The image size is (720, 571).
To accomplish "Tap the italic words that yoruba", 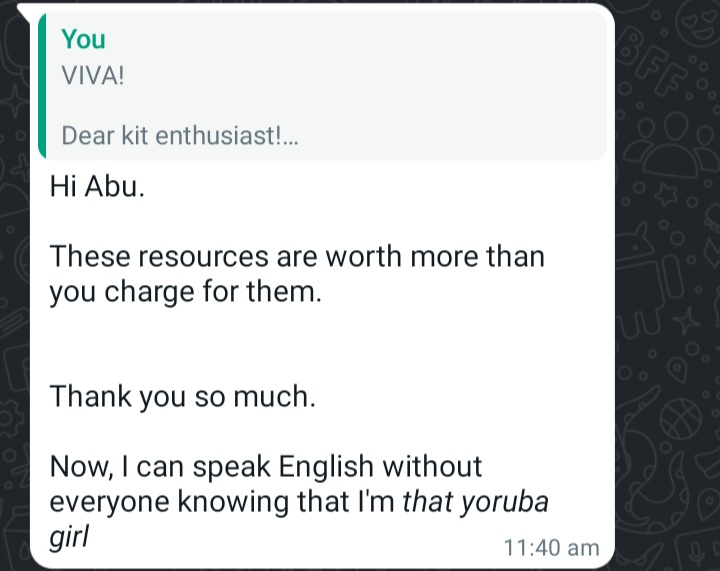I will (x=475, y=502).
